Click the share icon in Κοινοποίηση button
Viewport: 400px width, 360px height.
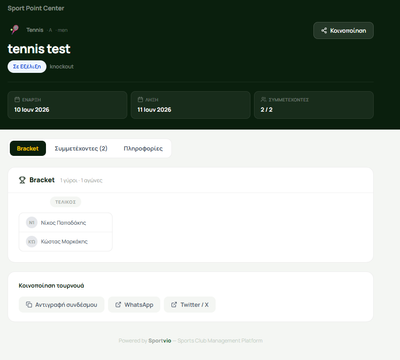pos(324,31)
